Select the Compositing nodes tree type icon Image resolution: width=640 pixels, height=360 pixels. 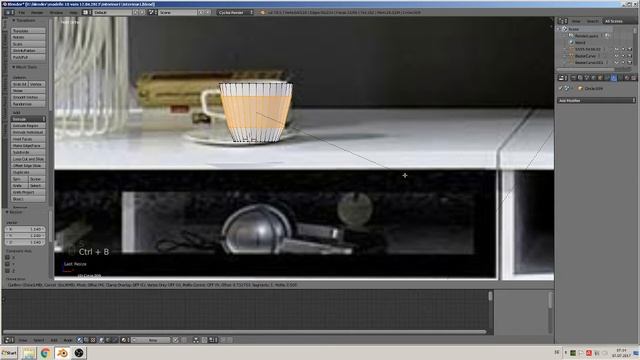click(86, 340)
